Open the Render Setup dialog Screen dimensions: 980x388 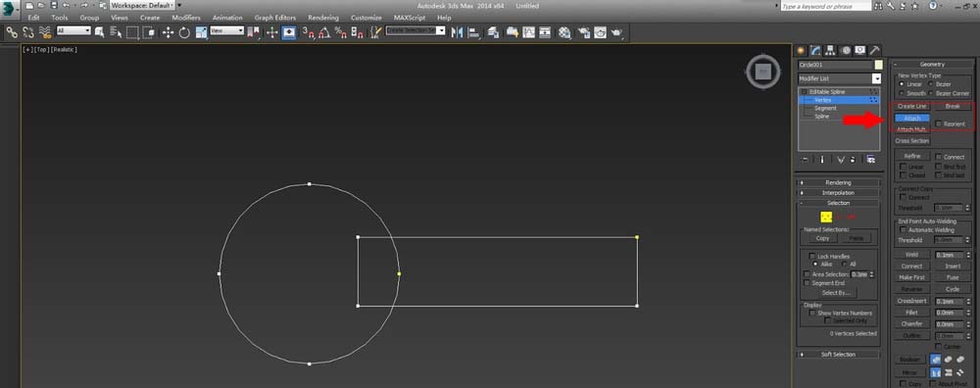pyautogui.click(x=584, y=32)
